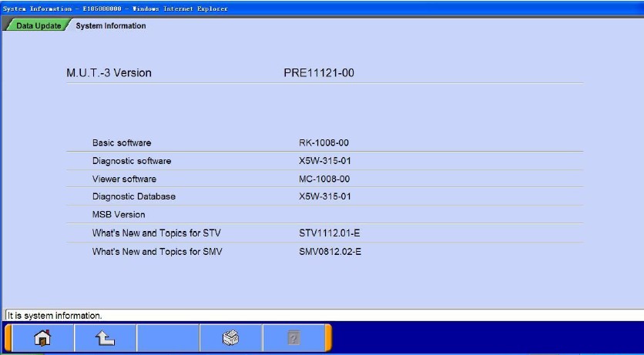Select the RK-1008-00 version value
The image size is (644, 355).
click(x=325, y=143)
